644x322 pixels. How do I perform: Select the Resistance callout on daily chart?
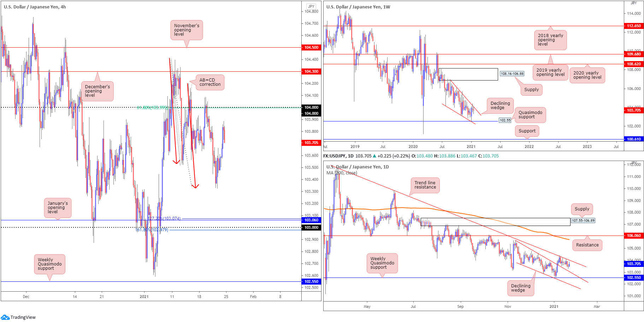[x=587, y=245]
